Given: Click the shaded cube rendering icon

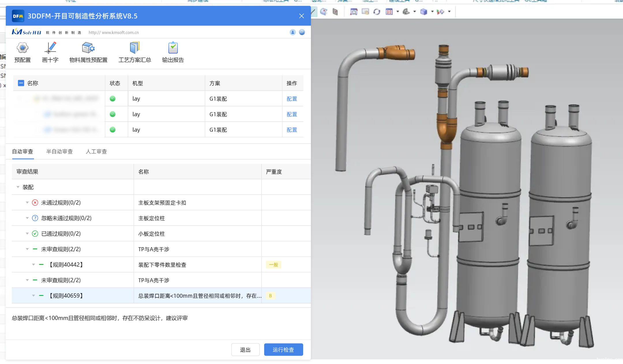Looking at the screenshot, I should pos(423,12).
